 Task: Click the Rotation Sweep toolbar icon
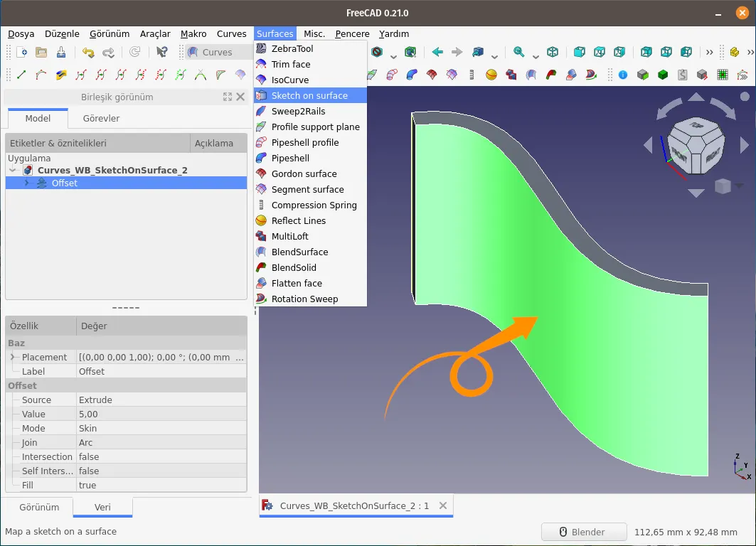click(x=591, y=75)
